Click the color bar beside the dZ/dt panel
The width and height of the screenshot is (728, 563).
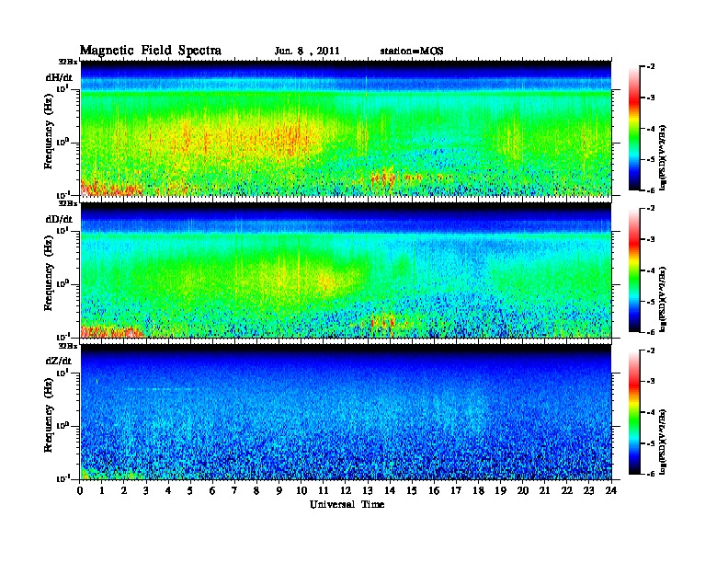point(633,412)
